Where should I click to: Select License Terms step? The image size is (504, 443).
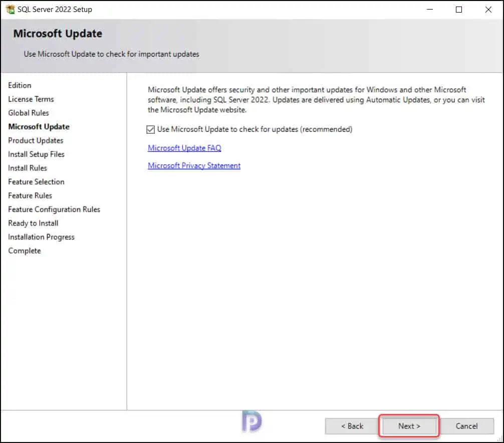point(31,99)
